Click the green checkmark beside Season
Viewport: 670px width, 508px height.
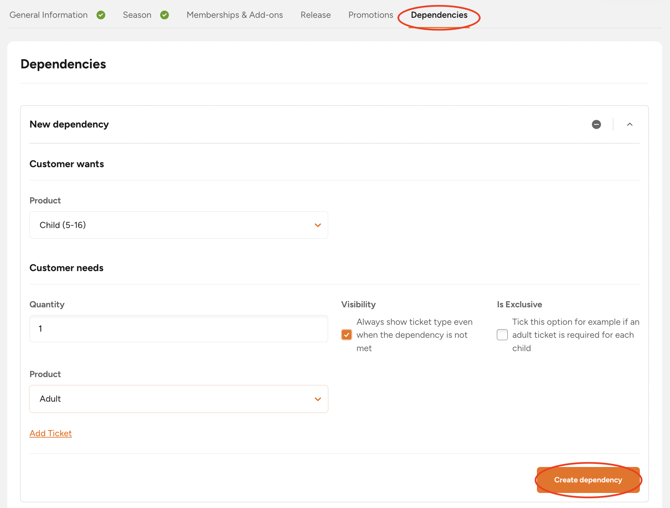pos(164,15)
